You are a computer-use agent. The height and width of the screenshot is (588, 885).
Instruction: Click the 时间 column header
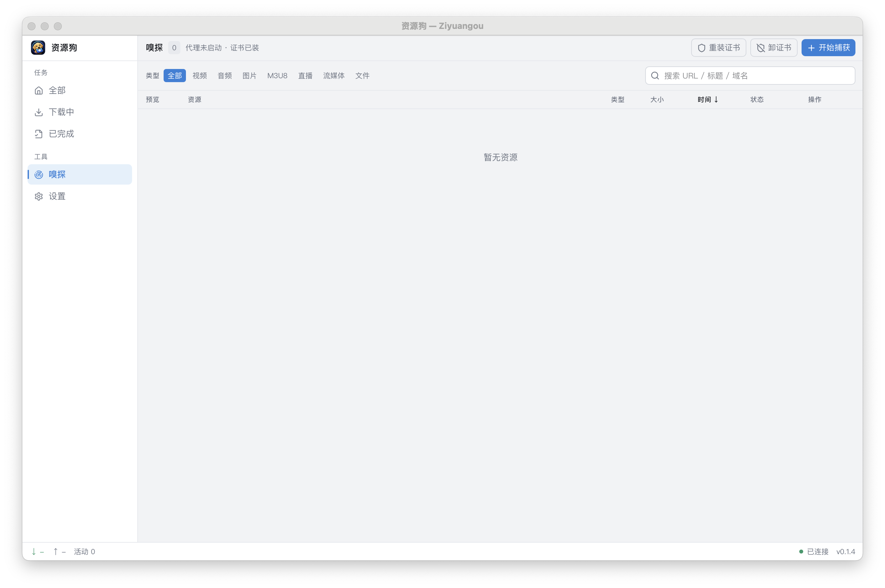[x=707, y=100]
